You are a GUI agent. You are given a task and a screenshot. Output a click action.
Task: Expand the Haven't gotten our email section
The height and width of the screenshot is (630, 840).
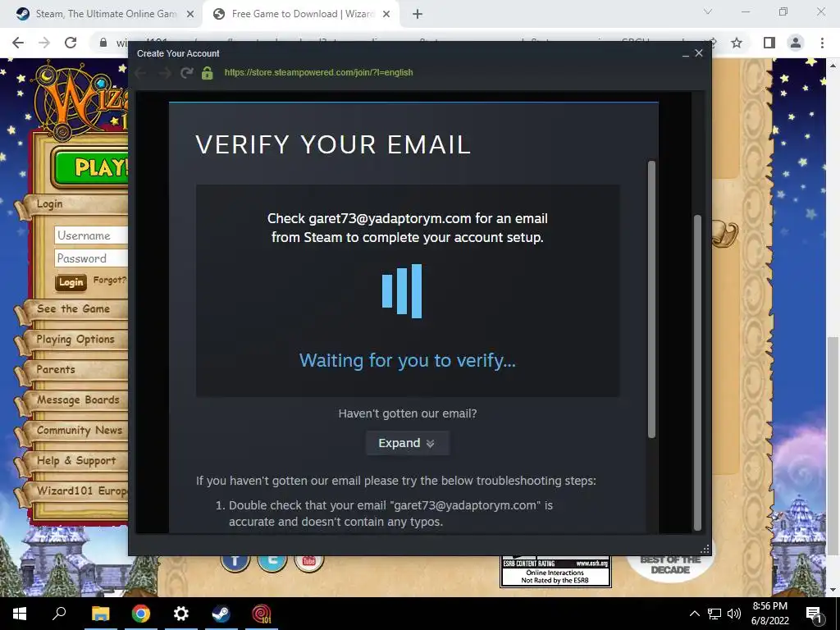coord(407,443)
